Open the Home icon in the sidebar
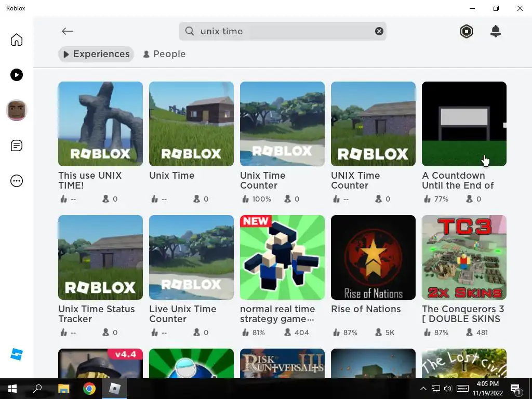The image size is (532, 399). (x=16, y=39)
